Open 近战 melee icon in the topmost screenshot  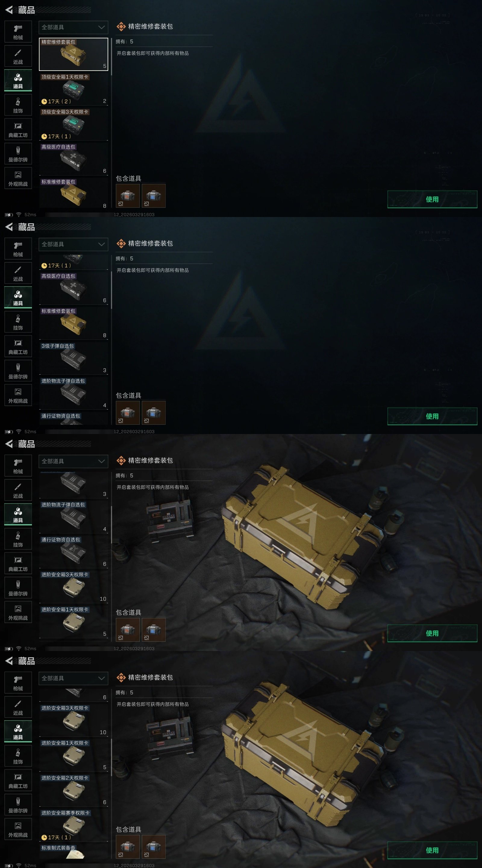18,56
